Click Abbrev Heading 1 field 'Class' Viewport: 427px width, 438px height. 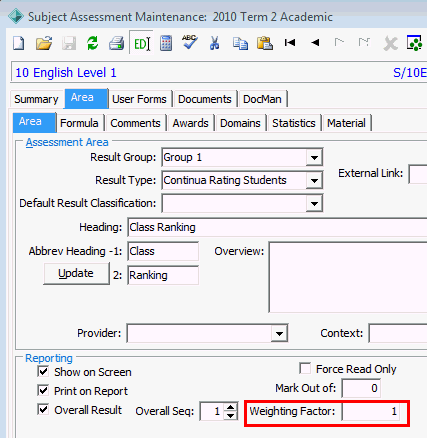pyautogui.click(x=163, y=251)
